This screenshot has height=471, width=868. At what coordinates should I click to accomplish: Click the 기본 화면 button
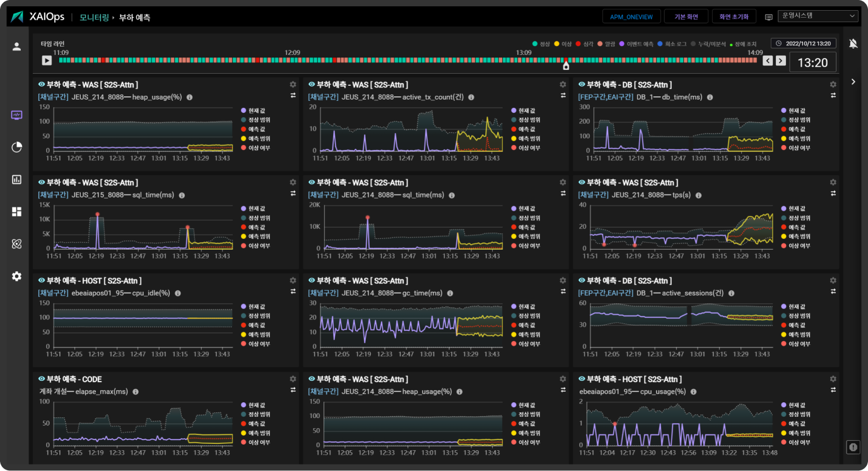pyautogui.click(x=686, y=17)
